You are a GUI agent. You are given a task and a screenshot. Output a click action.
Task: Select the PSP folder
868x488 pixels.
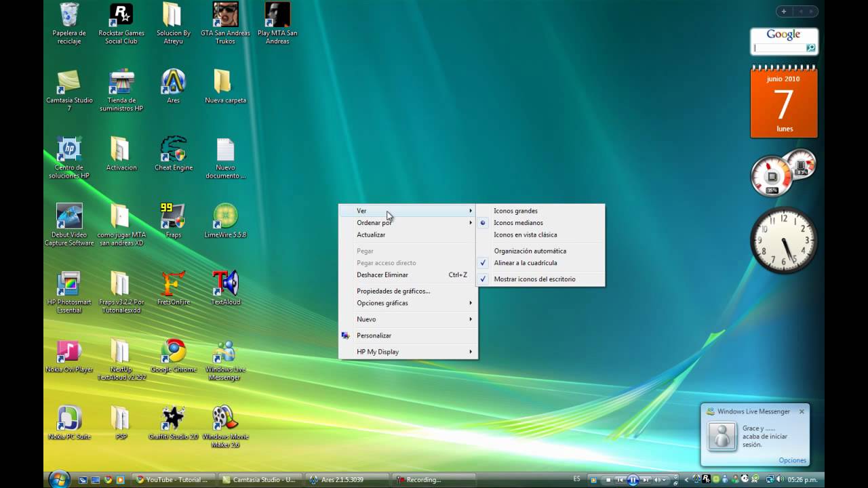[x=121, y=422]
